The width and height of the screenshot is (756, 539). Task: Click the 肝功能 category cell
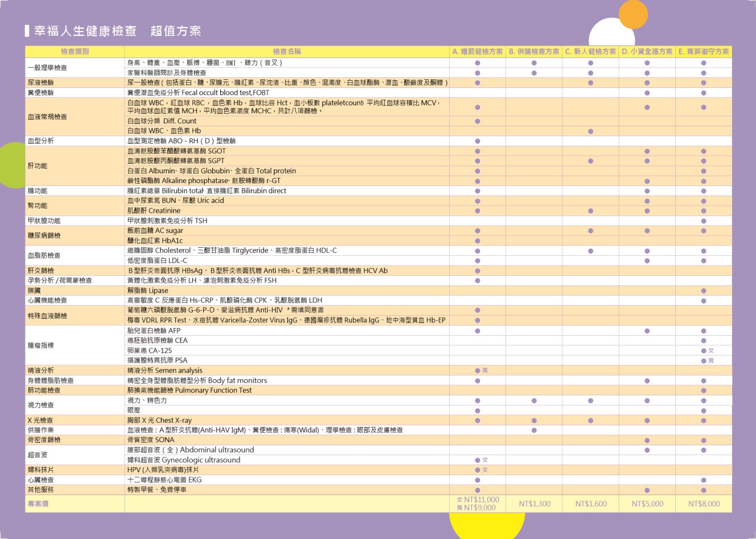click(75, 166)
